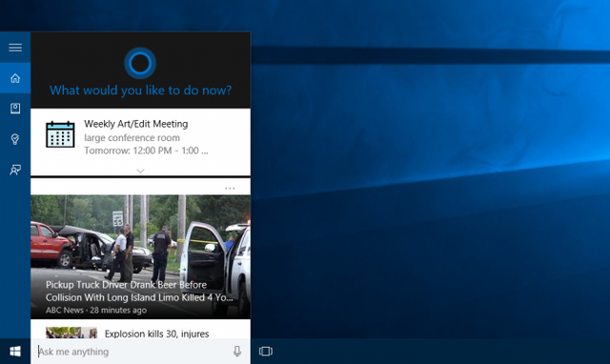Expand the meeting card chevron
Image resolution: width=610 pixels, height=364 pixels.
coord(140,171)
